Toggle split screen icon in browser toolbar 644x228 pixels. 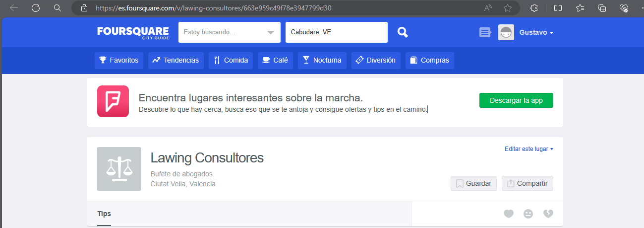558,8
